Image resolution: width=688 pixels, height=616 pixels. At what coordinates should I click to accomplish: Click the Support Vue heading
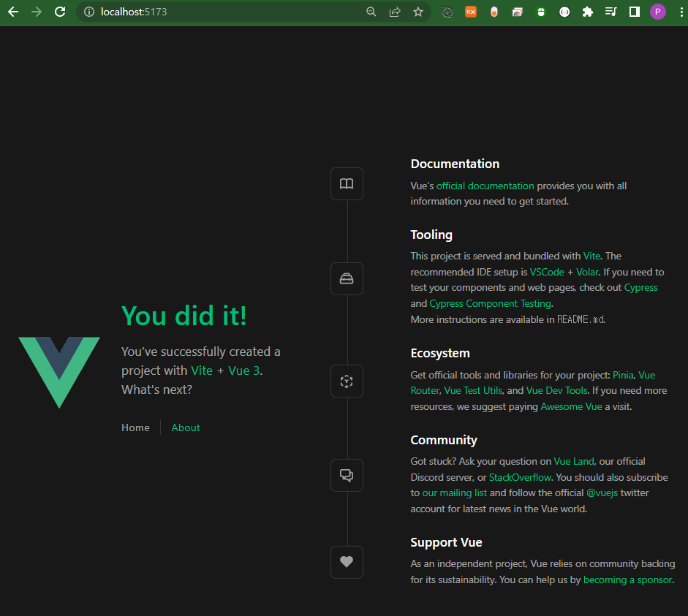tap(446, 543)
